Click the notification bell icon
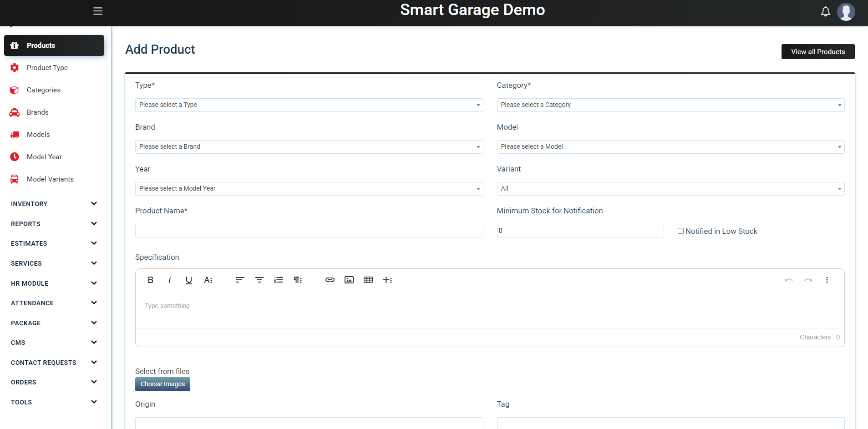Image resolution: width=868 pixels, height=429 pixels. [825, 11]
